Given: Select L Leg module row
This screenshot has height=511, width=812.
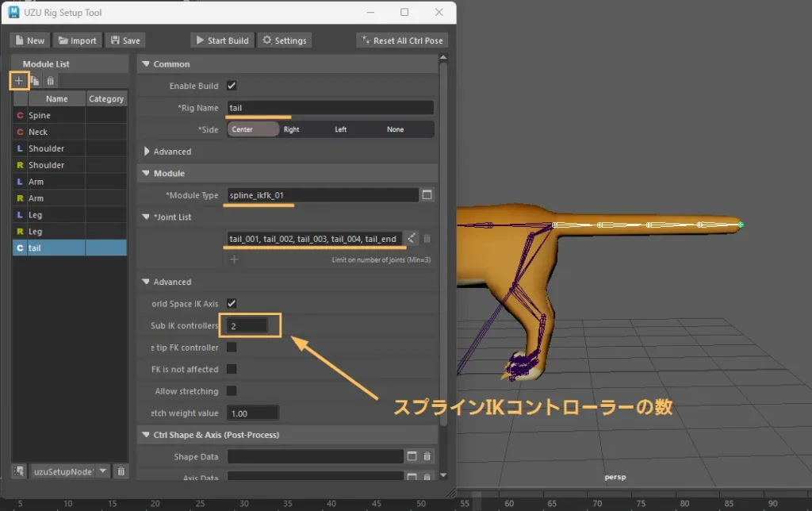Looking at the screenshot, I should pos(70,214).
